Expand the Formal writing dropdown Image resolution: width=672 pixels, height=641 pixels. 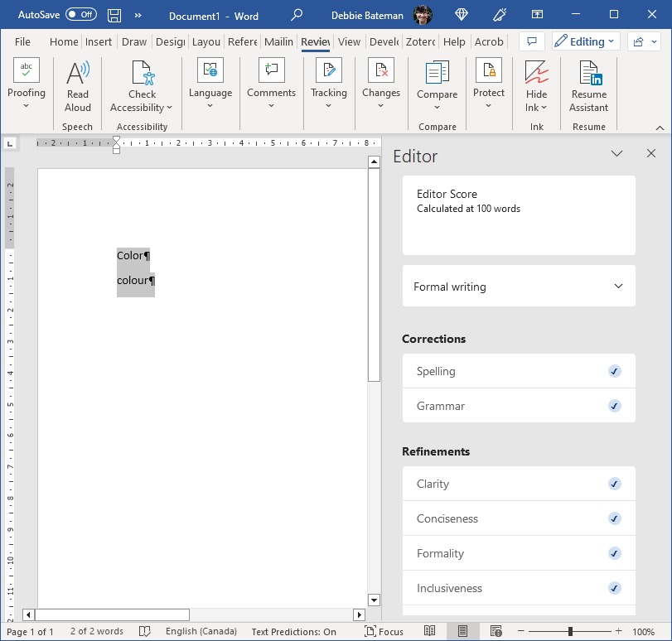[x=519, y=287]
